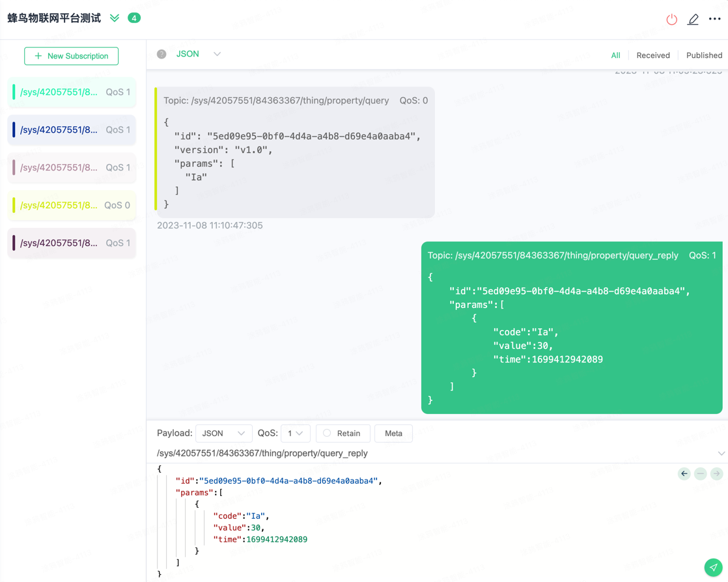Select the mauve pink subscription topic
The height and width of the screenshot is (582, 728).
[x=72, y=167]
